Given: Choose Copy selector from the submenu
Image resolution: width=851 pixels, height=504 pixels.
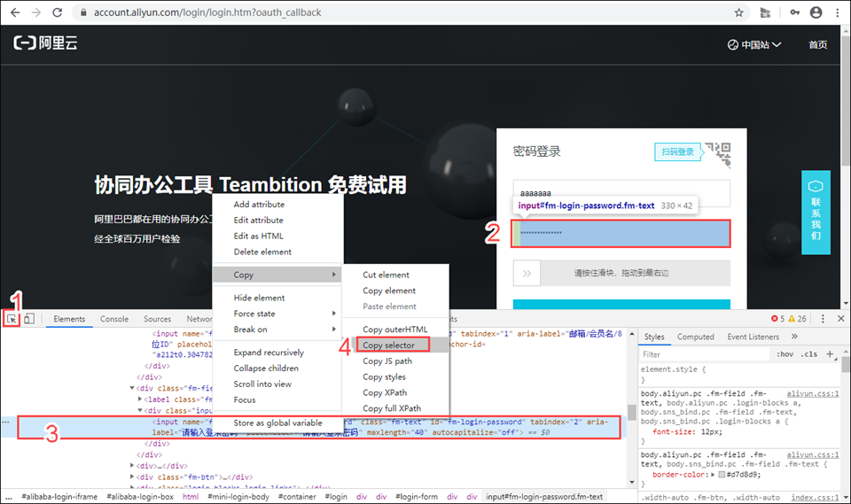Looking at the screenshot, I should (x=388, y=345).
